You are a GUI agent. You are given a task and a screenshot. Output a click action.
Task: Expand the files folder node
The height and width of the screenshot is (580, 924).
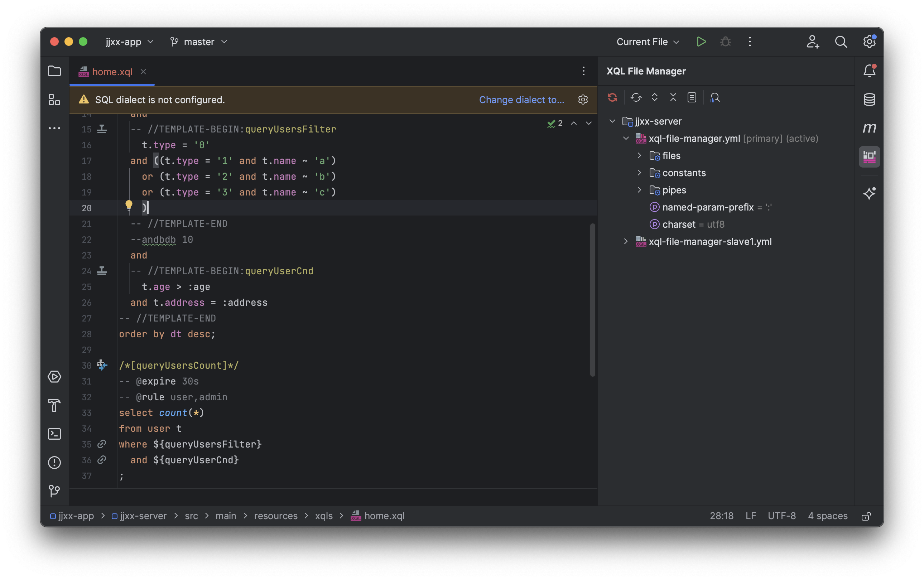tap(639, 156)
